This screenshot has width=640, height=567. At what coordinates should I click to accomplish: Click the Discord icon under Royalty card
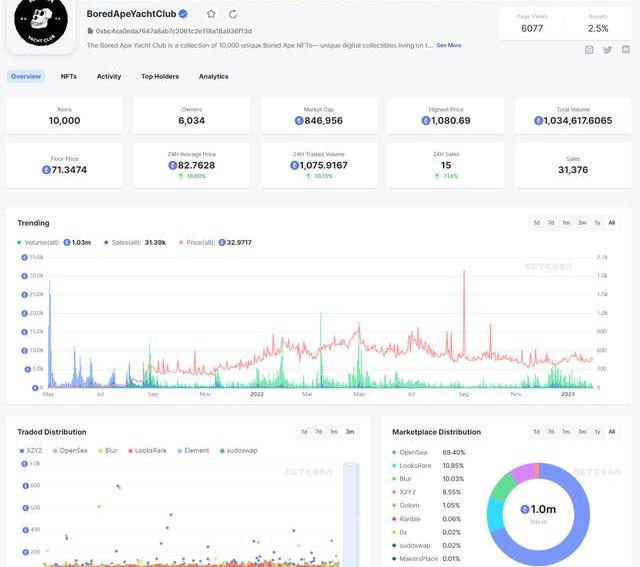625,50
